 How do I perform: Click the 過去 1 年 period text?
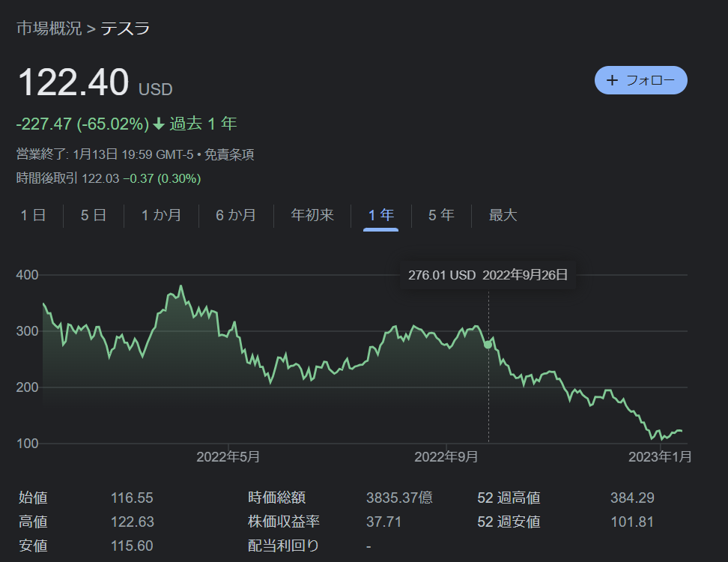pyautogui.click(x=204, y=124)
